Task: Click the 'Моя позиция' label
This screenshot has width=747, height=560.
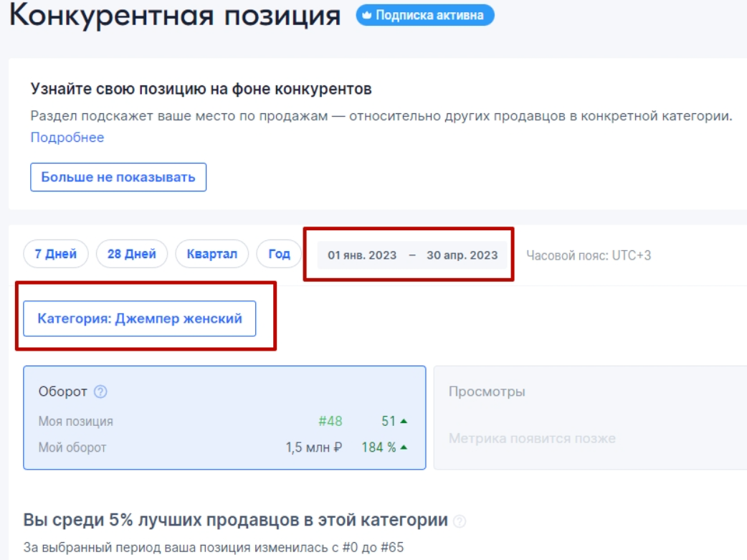Action: (76, 422)
